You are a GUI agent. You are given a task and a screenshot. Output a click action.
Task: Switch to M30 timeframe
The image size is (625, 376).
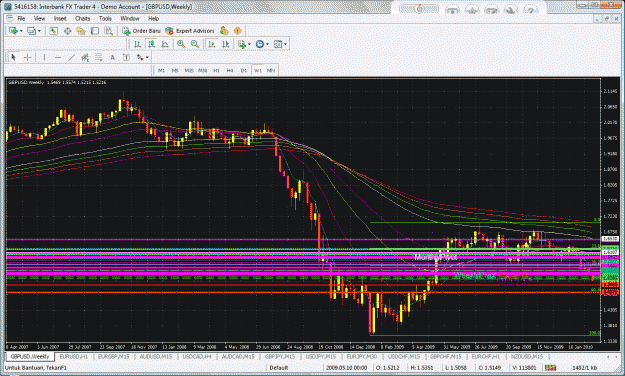tap(202, 71)
